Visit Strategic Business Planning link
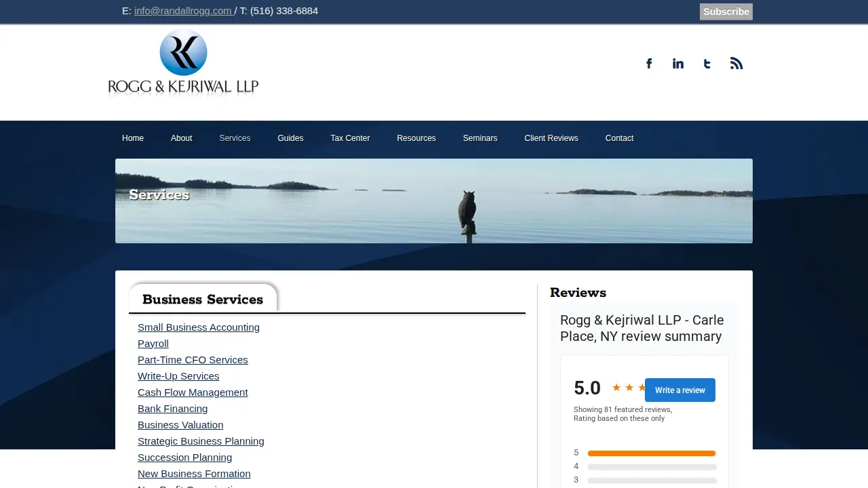The image size is (868, 488). pyautogui.click(x=201, y=441)
